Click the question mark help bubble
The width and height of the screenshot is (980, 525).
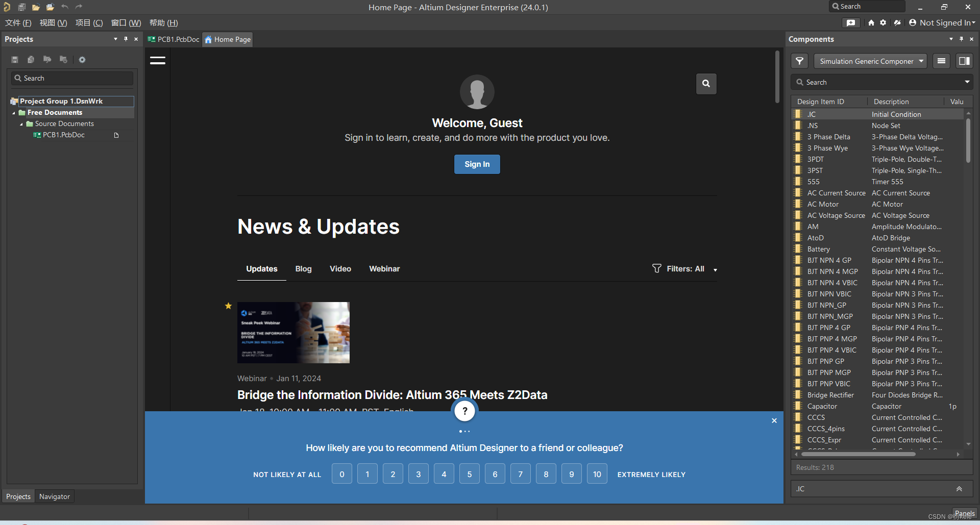click(x=464, y=411)
